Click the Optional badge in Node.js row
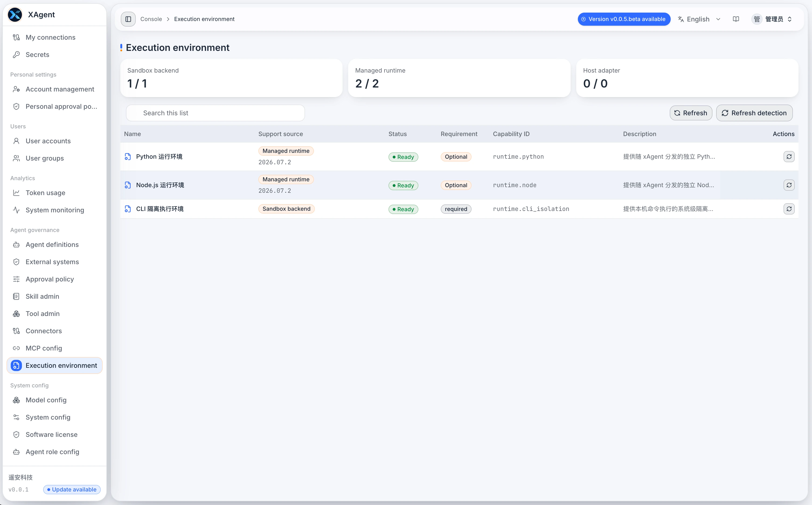The width and height of the screenshot is (812, 505). pos(456,185)
